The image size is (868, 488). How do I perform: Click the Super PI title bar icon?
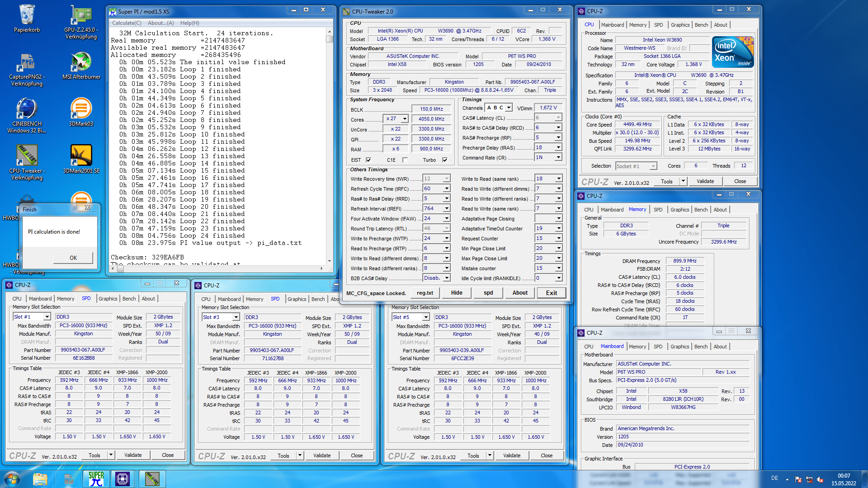click(113, 11)
